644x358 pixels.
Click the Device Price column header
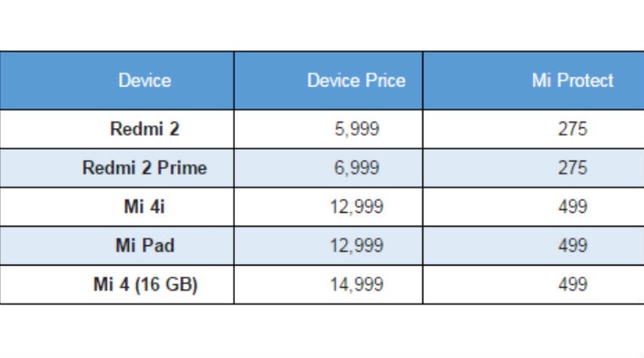coord(356,81)
